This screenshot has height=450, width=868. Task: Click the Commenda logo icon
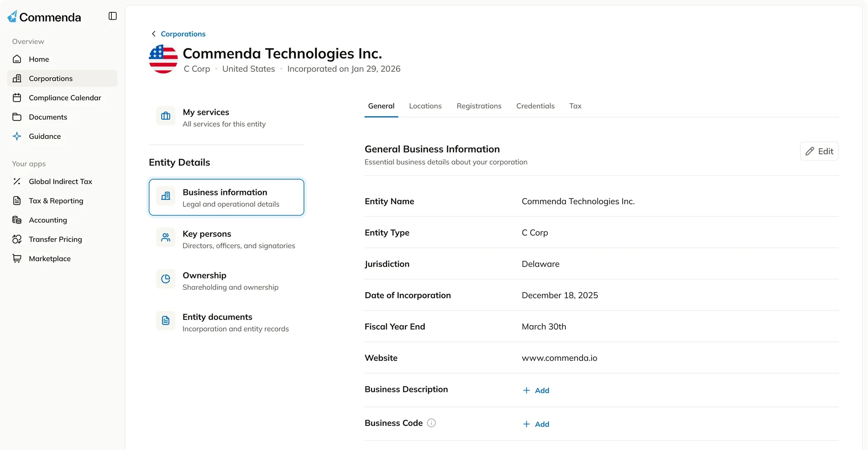(x=12, y=17)
